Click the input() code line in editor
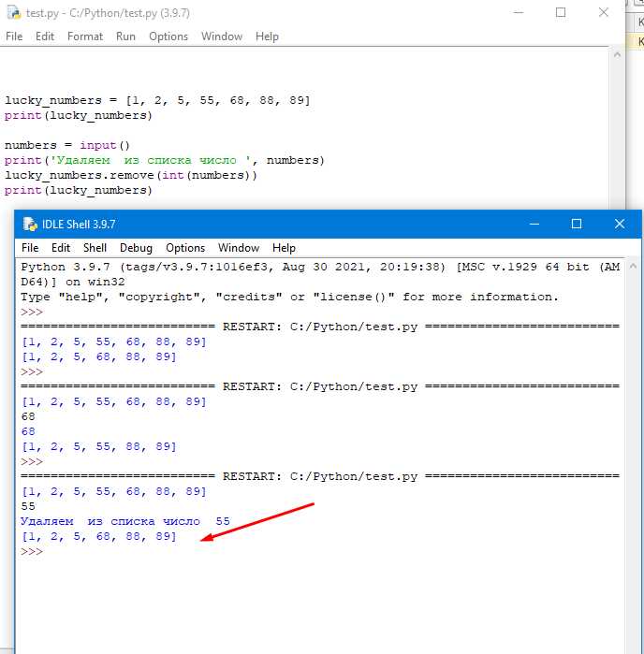Screen dimensions: 644x654 pyautogui.click(x=67, y=145)
